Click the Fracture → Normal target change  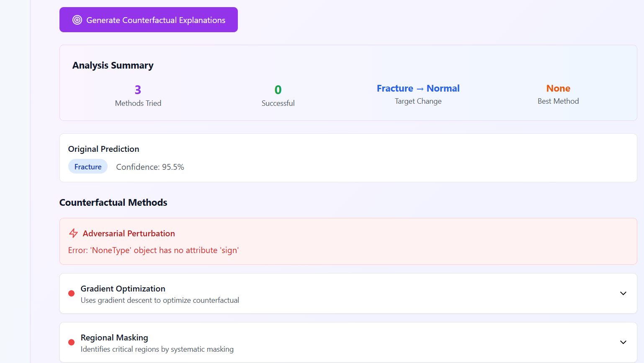pyautogui.click(x=418, y=88)
